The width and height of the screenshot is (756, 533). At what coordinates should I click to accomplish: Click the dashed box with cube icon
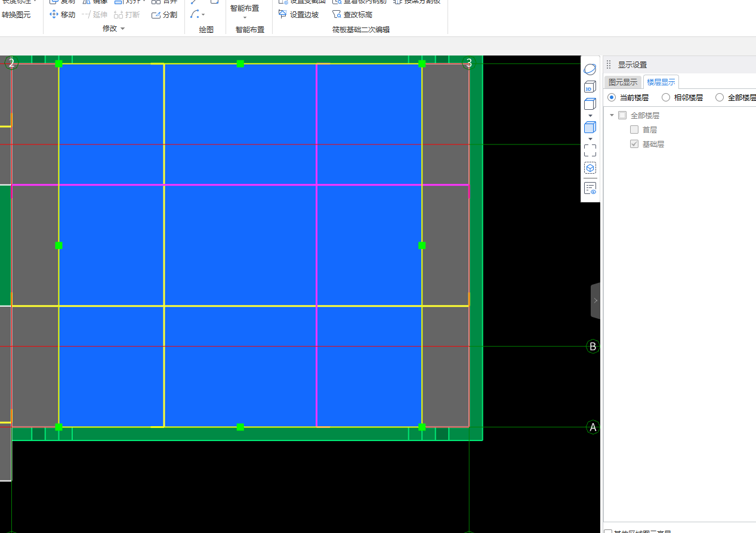click(590, 168)
